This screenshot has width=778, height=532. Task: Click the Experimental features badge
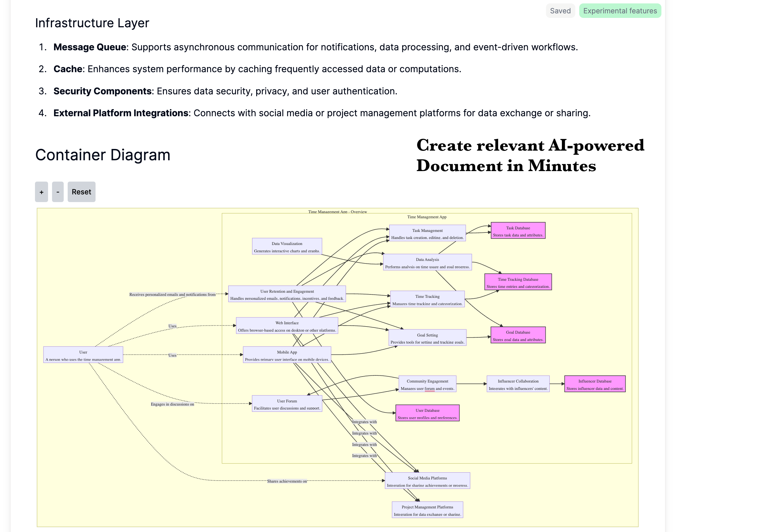tap(620, 11)
